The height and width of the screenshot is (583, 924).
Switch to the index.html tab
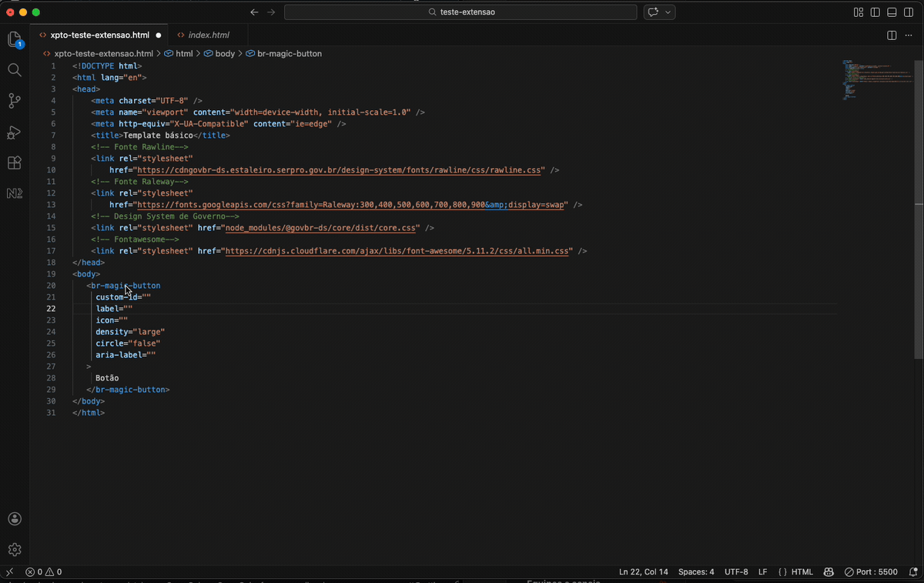(x=209, y=35)
